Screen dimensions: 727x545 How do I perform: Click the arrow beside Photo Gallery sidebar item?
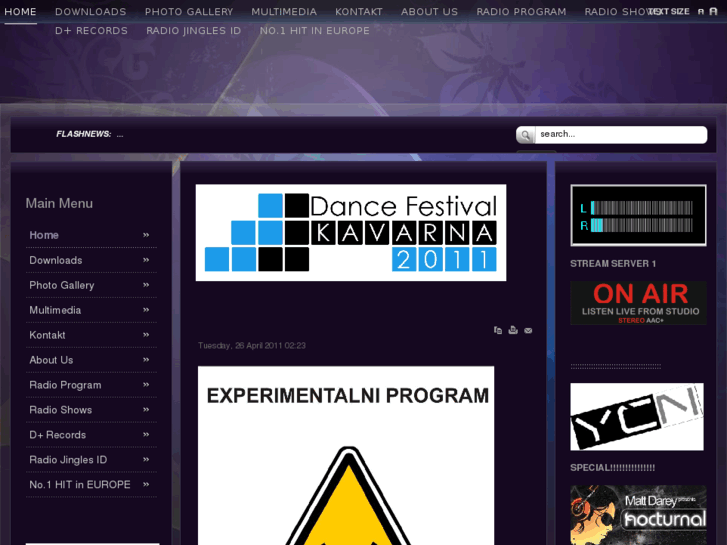146,285
